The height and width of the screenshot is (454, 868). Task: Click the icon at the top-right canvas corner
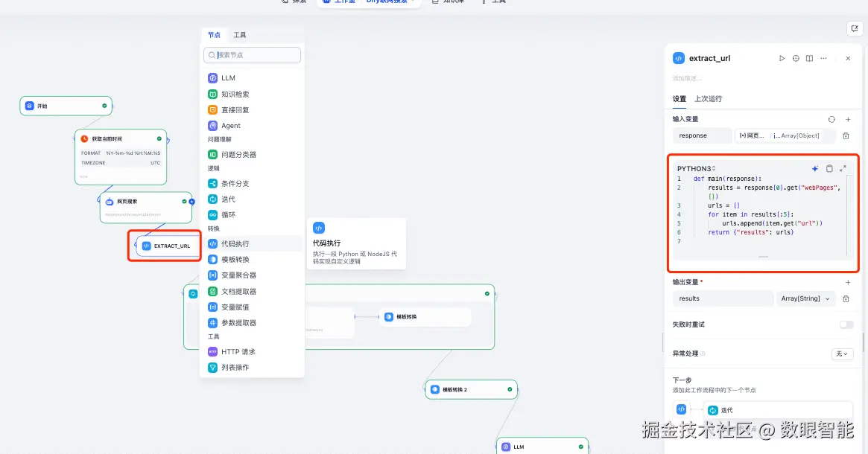[854, 29]
